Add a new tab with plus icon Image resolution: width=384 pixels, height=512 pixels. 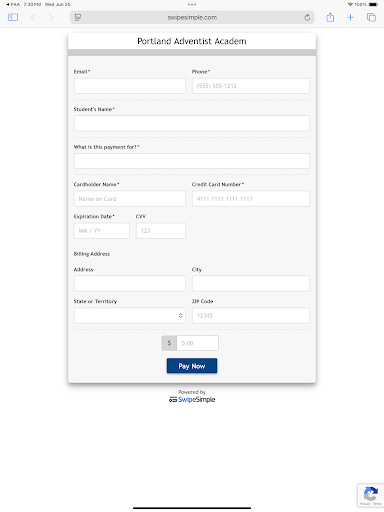(x=350, y=17)
